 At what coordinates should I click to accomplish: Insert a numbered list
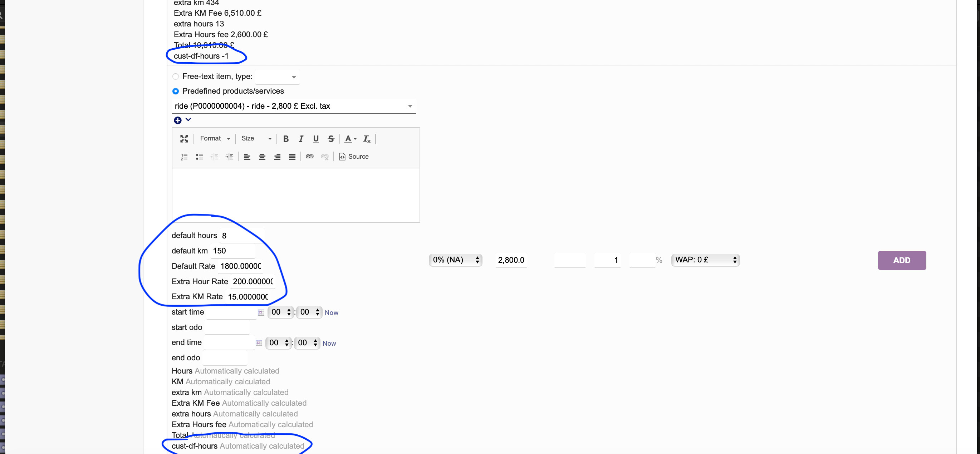pyautogui.click(x=184, y=157)
